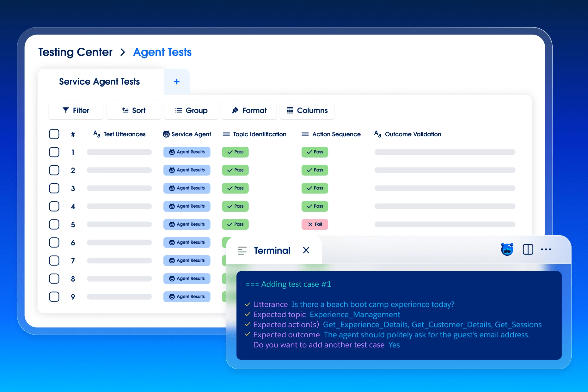This screenshot has height=392, width=588.
Task: Check the box for row 2
Action: pos(54,170)
